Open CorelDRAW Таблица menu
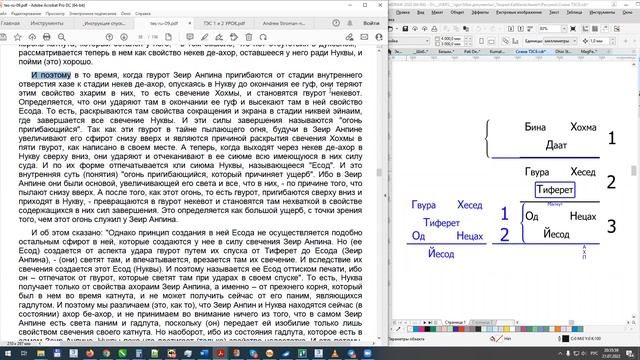 [x=574, y=13]
